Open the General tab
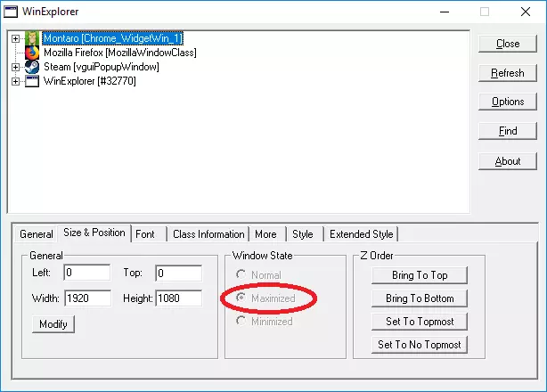This screenshot has width=547, height=392. point(37,234)
